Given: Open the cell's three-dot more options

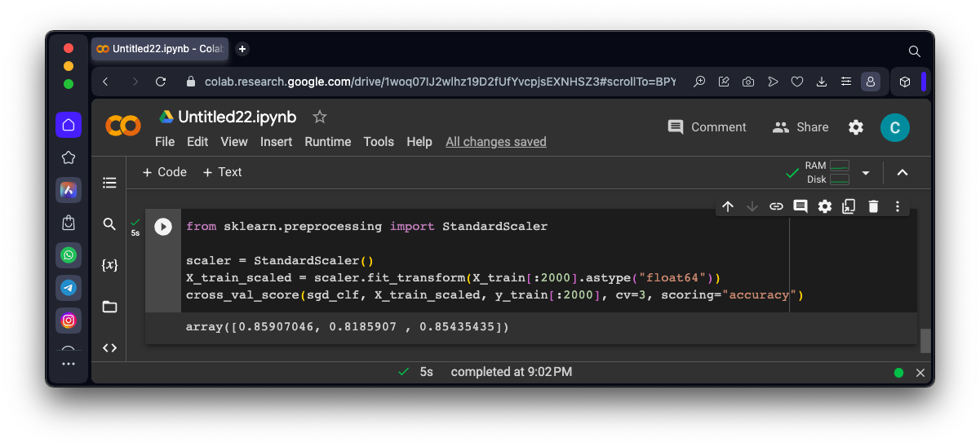Looking at the screenshot, I should point(898,206).
